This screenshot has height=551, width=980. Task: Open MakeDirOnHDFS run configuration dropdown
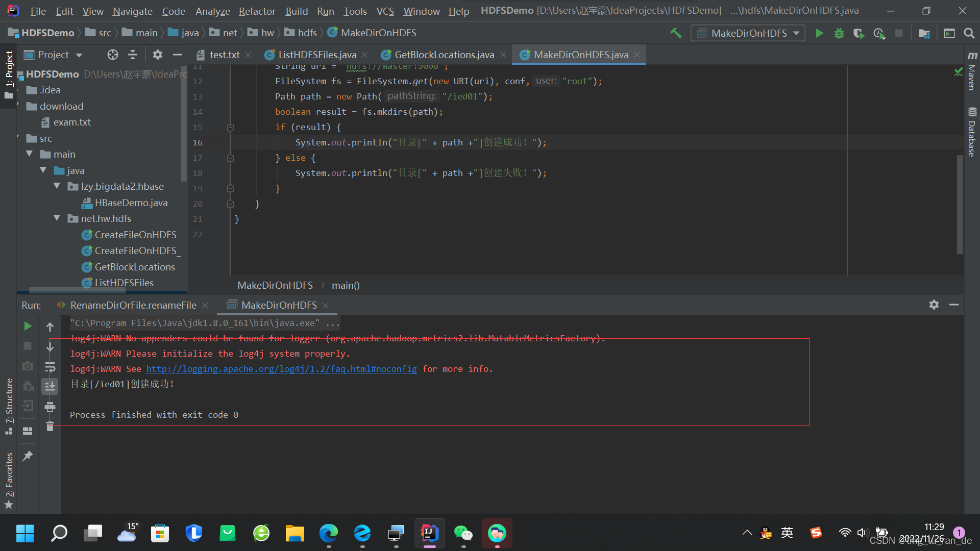click(x=748, y=33)
